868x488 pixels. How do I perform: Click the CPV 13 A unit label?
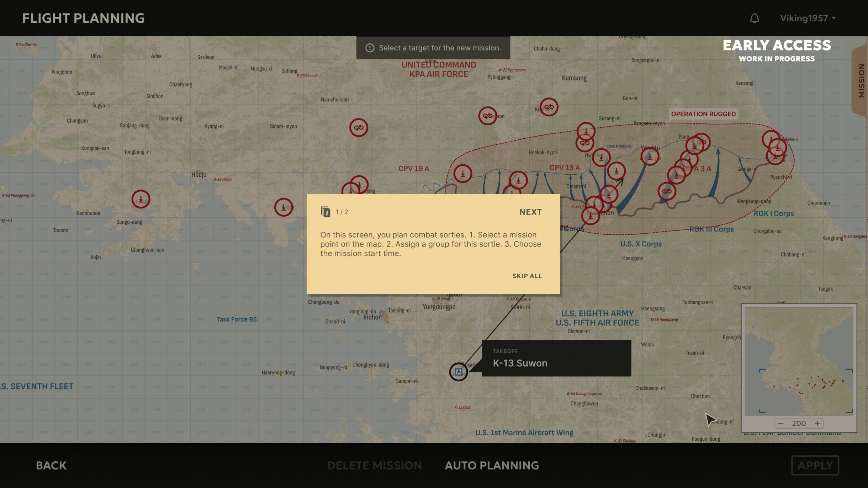point(565,168)
